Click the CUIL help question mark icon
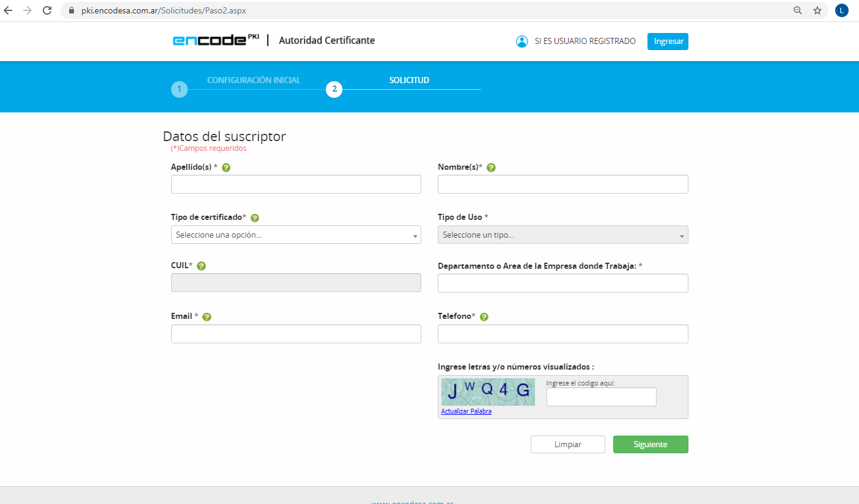 click(201, 266)
